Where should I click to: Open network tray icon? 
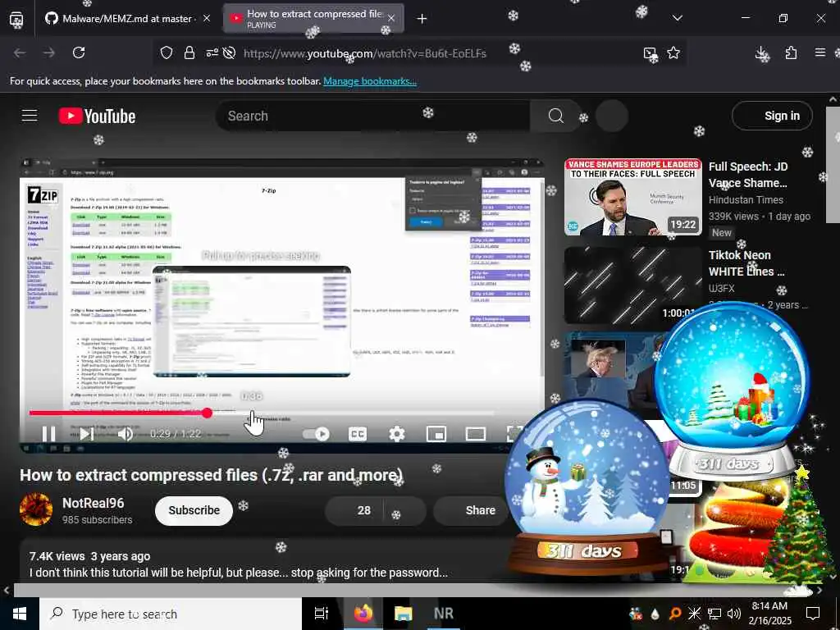[714, 614]
